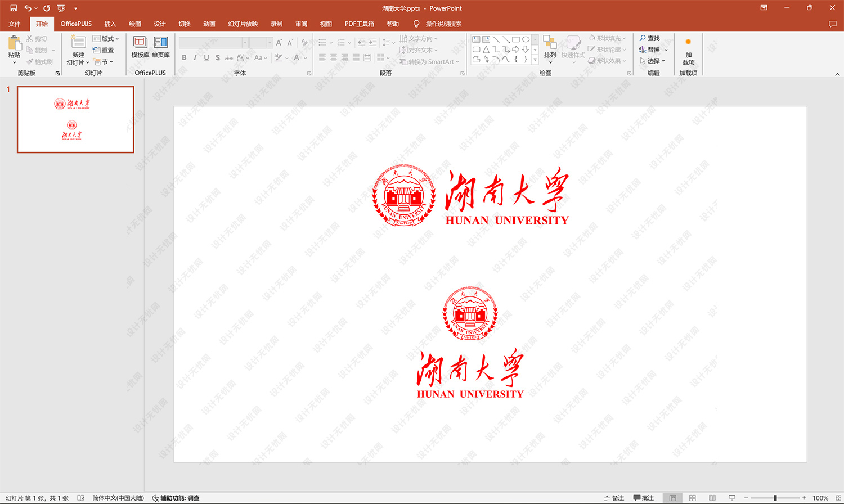Screen dimensions: 844x504
Task: Click 转换为 SmartArt button
Action: point(429,62)
